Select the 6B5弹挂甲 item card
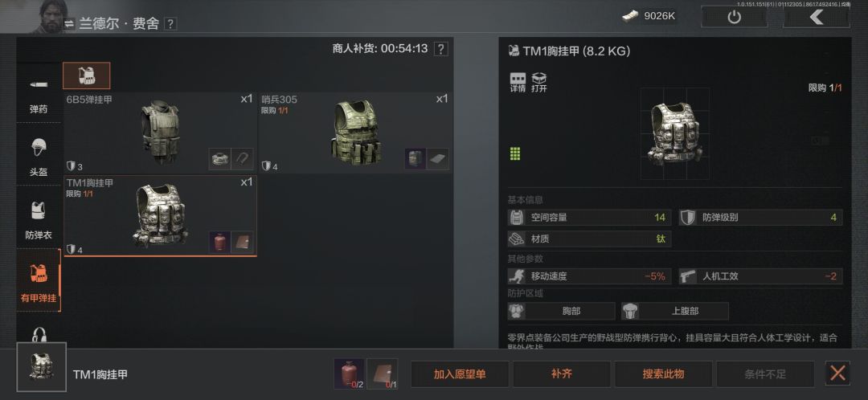The width and height of the screenshot is (868, 400). pos(160,133)
